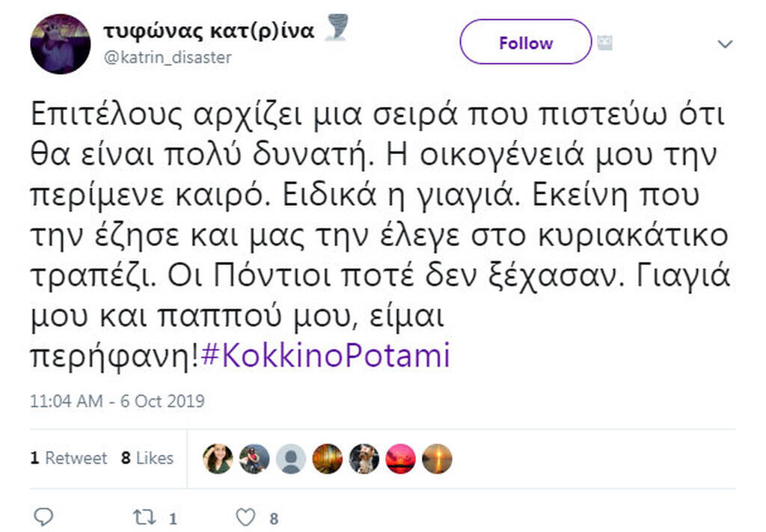Click the golden sunset over water avatar
The width and height of the screenshot is (766, 532).
437,459
